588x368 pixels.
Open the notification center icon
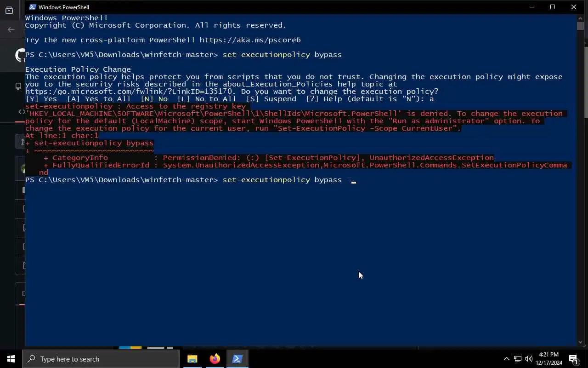[573, 359]
